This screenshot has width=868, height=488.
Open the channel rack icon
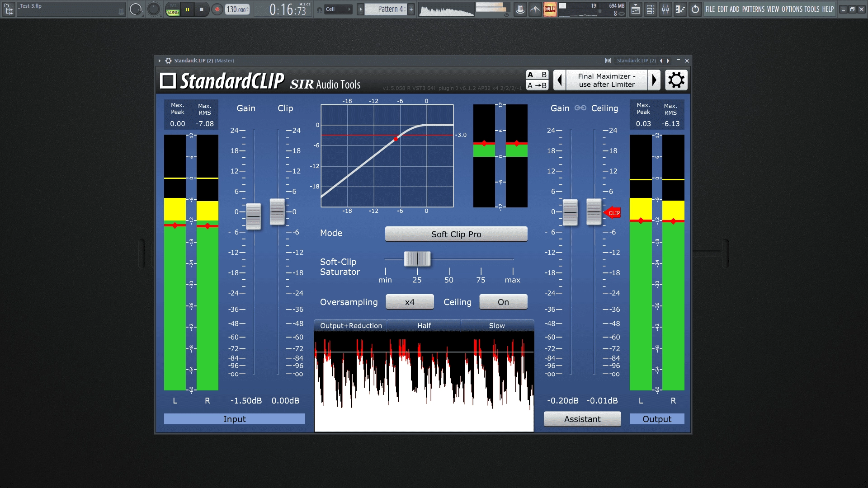tap(651, 9)
